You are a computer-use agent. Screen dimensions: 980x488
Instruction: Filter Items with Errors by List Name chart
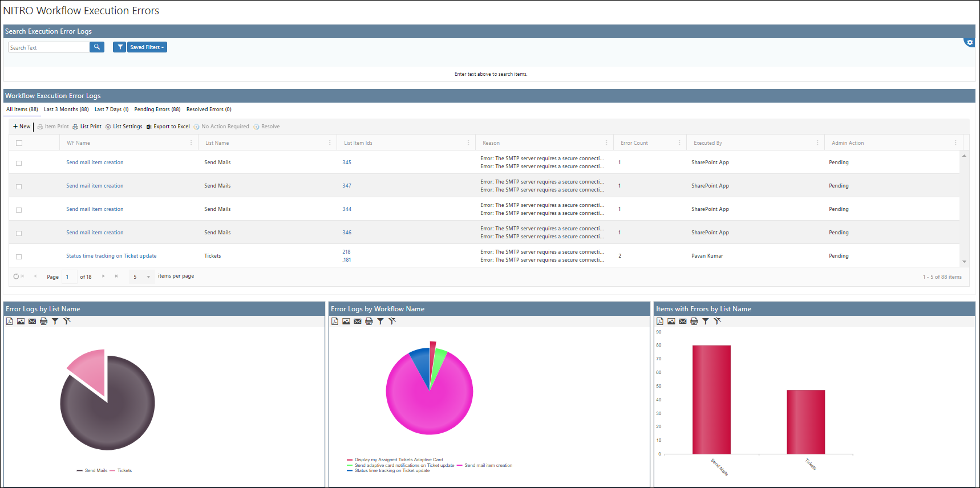[x=705, y=322]
